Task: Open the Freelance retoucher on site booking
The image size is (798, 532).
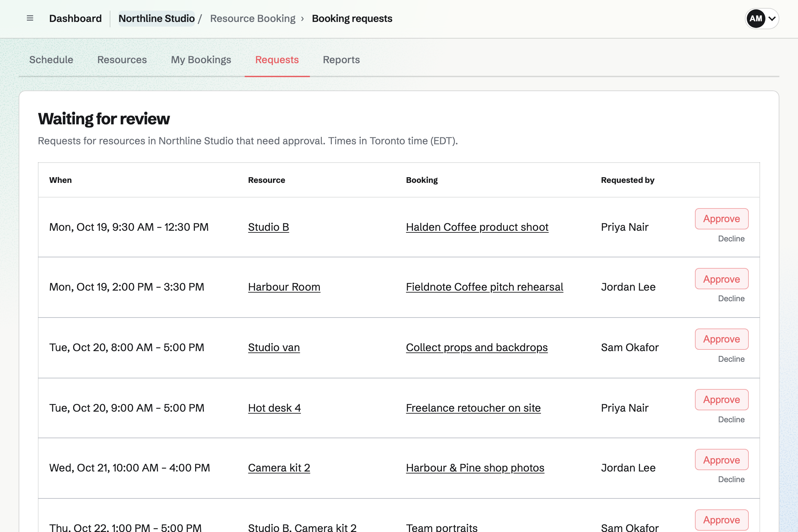Action: pyautogui.click(x=473, y=408)
